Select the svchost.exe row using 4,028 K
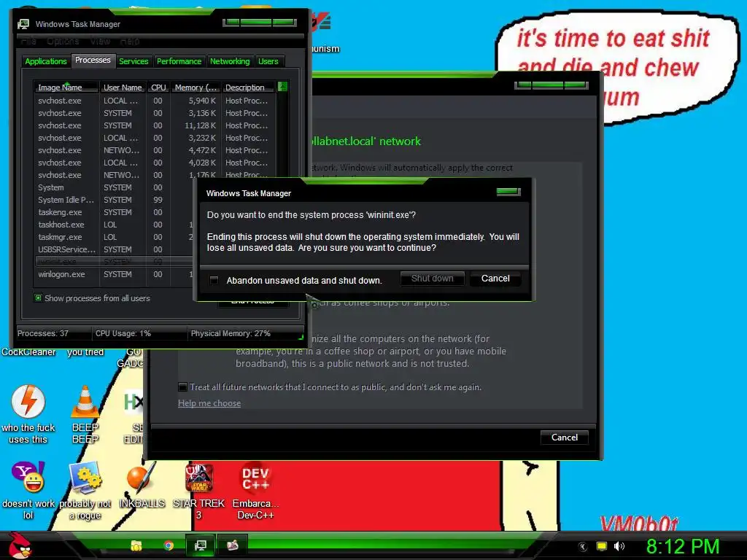The width and height of the screenshot is (747, 560). (x=155, y=163)
